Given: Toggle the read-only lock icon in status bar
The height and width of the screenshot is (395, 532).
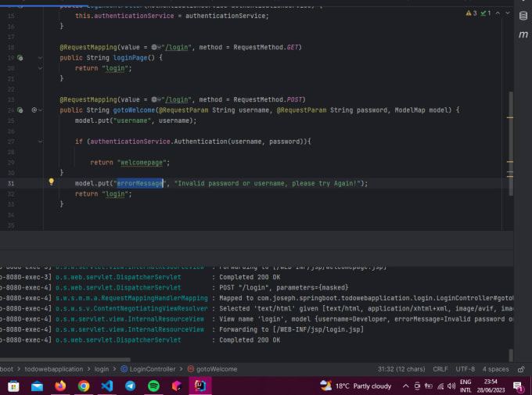Looking at the screenshot, I should 522,369.
